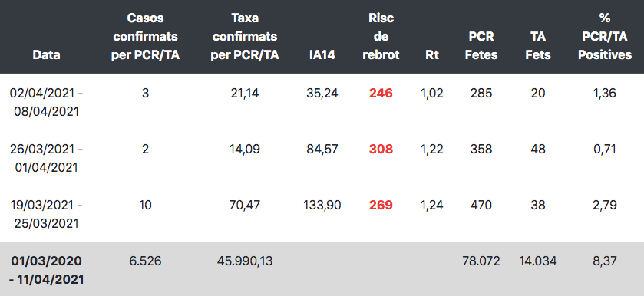Click the Data column header
The width and height of the screenshot is (644, 296).
pos(46,54)
